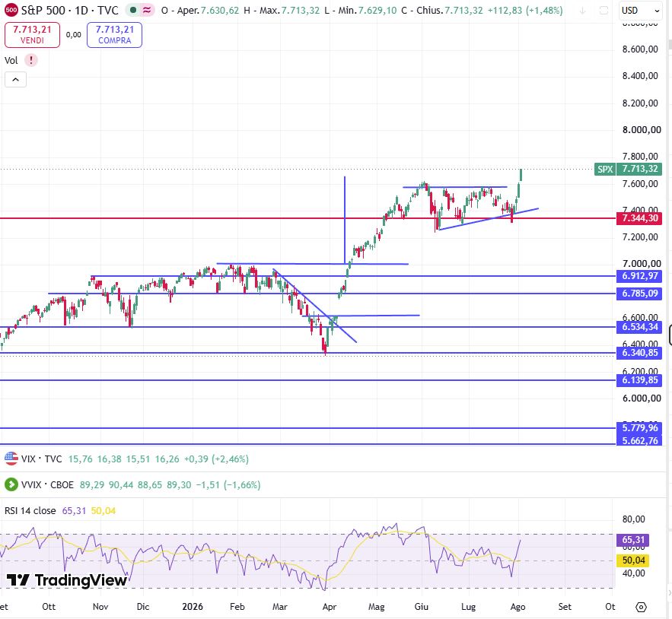Click the vertical scrollbar thumb at the right edge
Image resolution: width=672 pixels, height=619 pixels.
[x=670, y=45]
